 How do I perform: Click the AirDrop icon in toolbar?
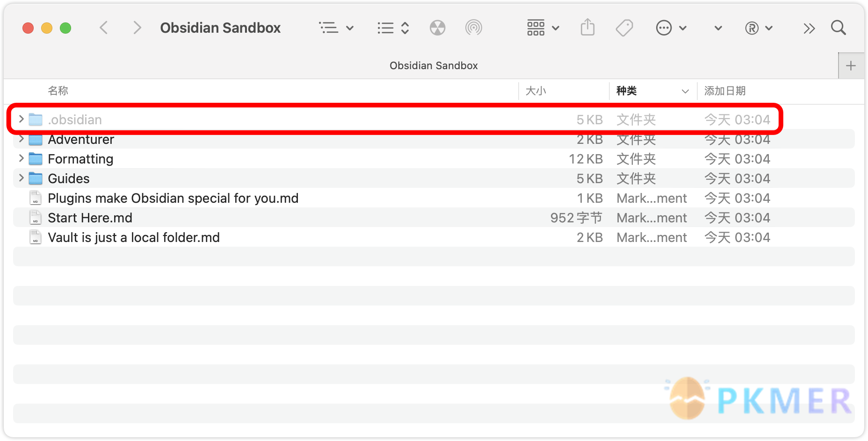(x=474, y=28)
